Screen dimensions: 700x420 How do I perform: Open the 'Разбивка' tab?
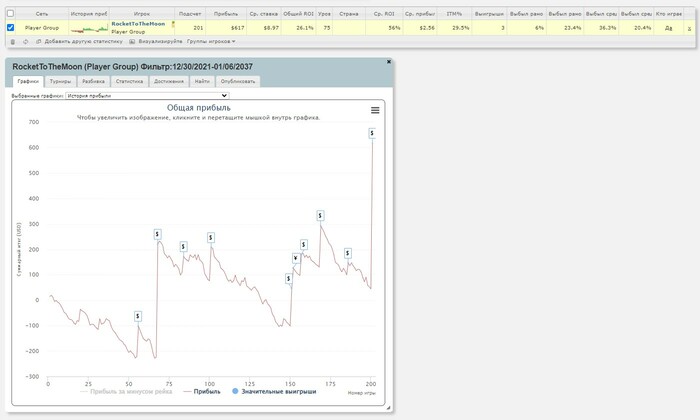point(93,81)
